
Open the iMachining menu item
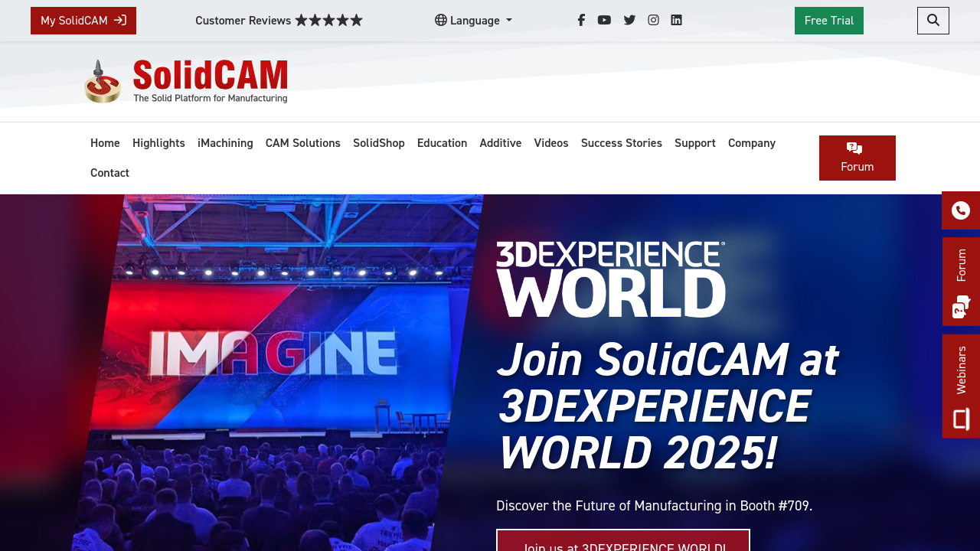[x=225, y=143]
